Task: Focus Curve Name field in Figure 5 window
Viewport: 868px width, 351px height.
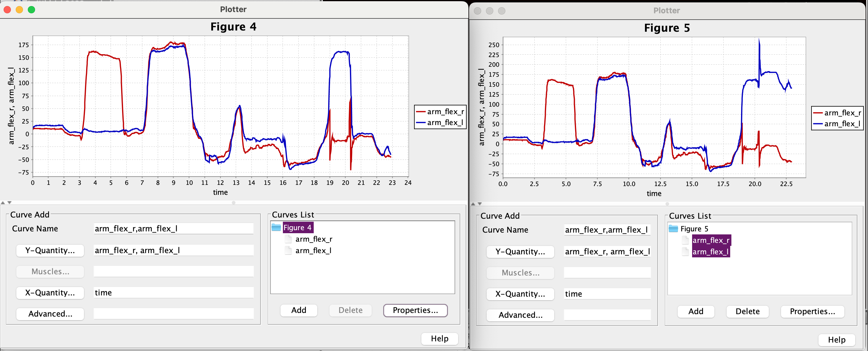Action: pos(607,230)
